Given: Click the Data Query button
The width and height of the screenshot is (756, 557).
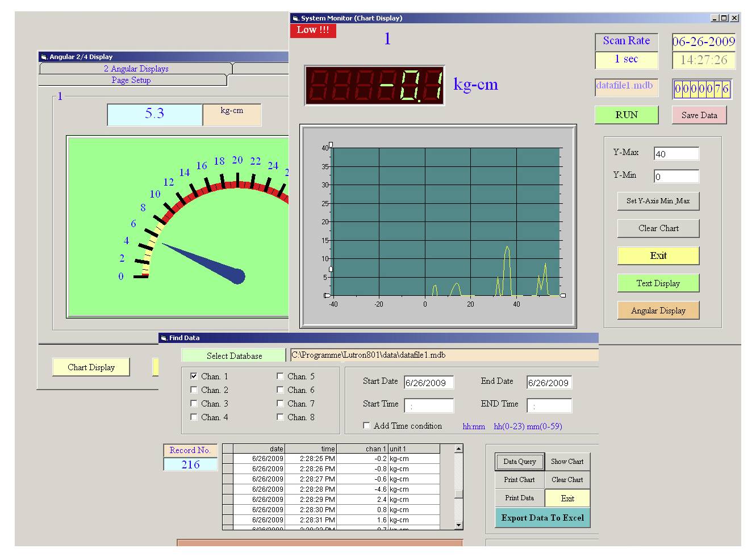Looking at the screenshot, I should (x=520, y=462).
